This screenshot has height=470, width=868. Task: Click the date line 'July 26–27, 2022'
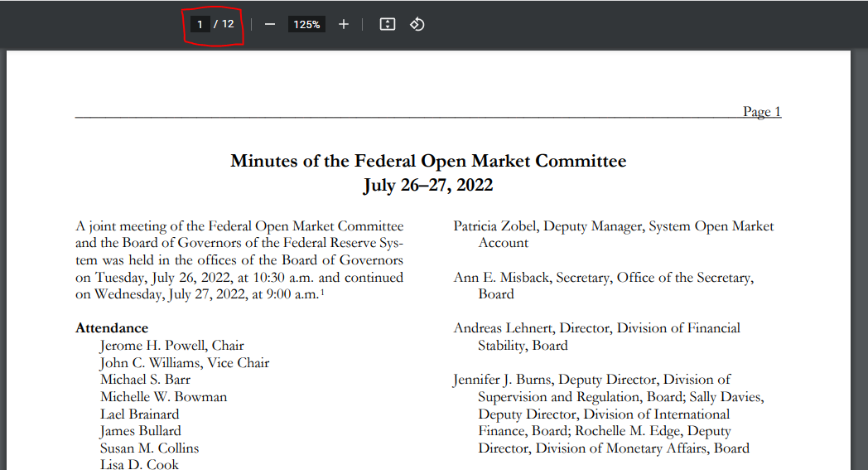428,185
